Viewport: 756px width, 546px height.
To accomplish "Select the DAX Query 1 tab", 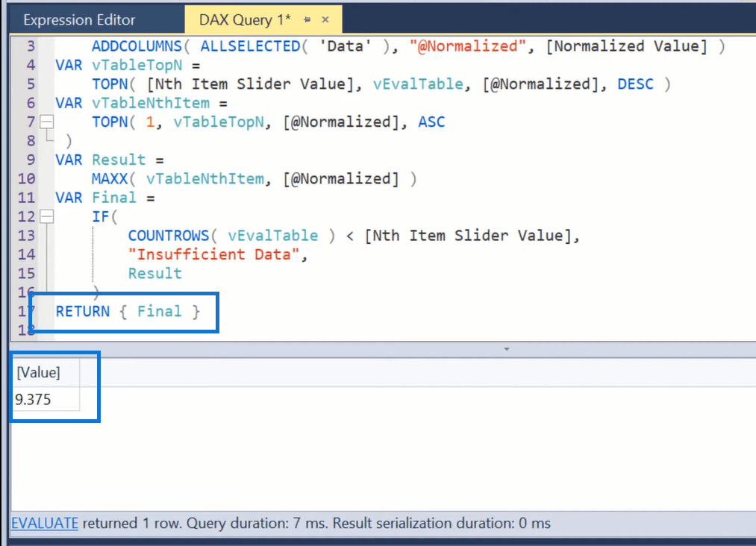I will pyautogui.click(x=246, y=20).
